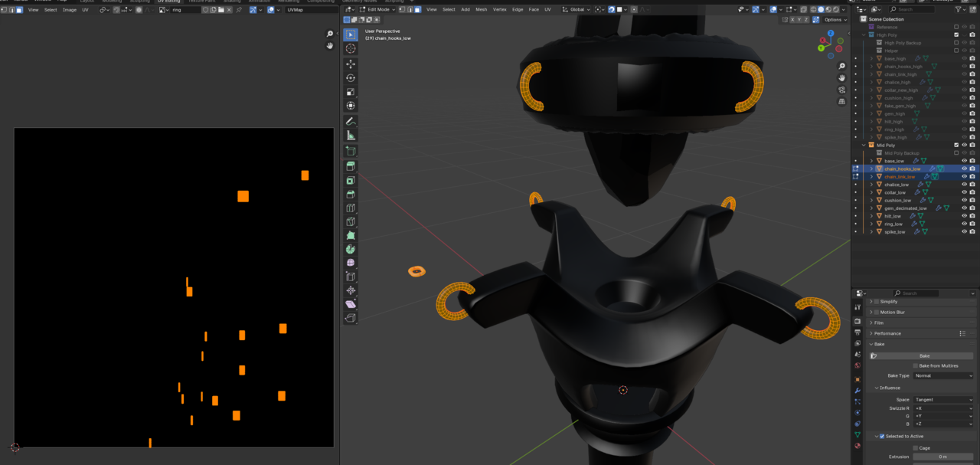This screenshot has height=465, width=980.
Task: Uncheck Selected to Active
Action: point(882,437)
